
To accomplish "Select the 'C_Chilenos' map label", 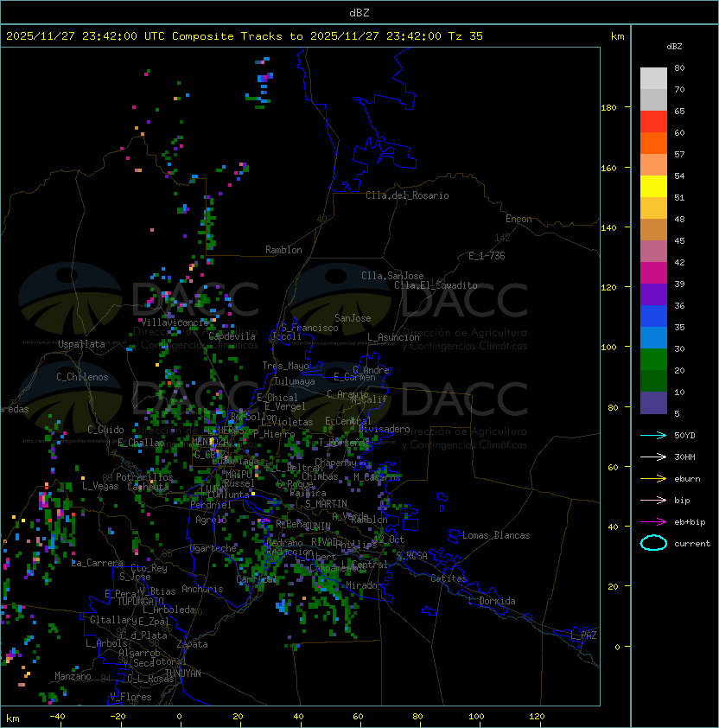I will pyautogui.click(x=82, y=377).
